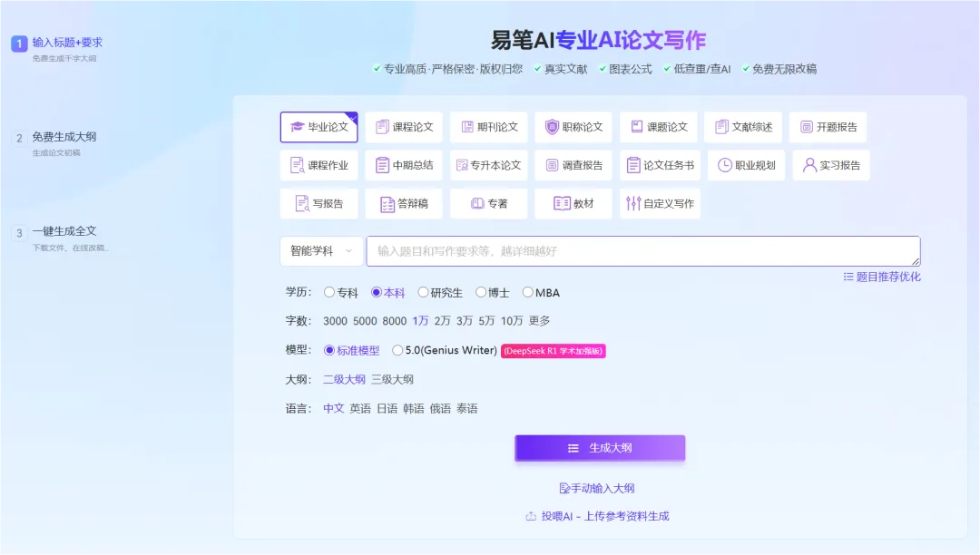980x555 pixels.
Task: Click the 期刊论文 journal icon
Action: tap(467, 127)
